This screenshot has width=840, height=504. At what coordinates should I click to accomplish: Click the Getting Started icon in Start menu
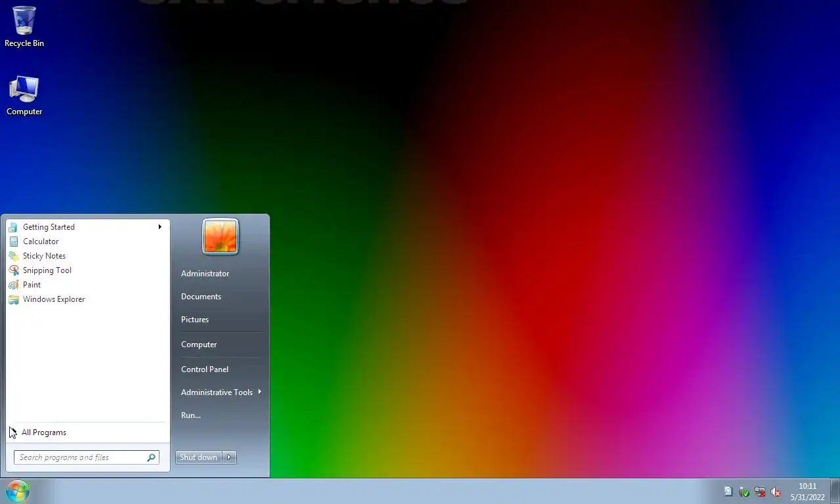[14, 227]
